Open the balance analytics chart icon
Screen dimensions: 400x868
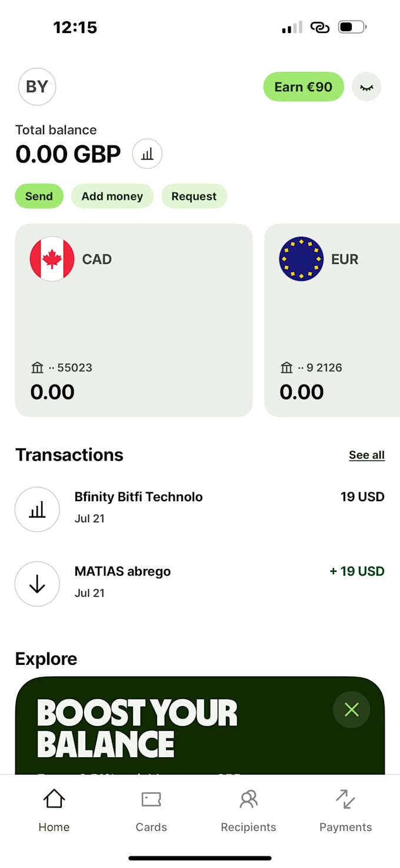point(147,154)
